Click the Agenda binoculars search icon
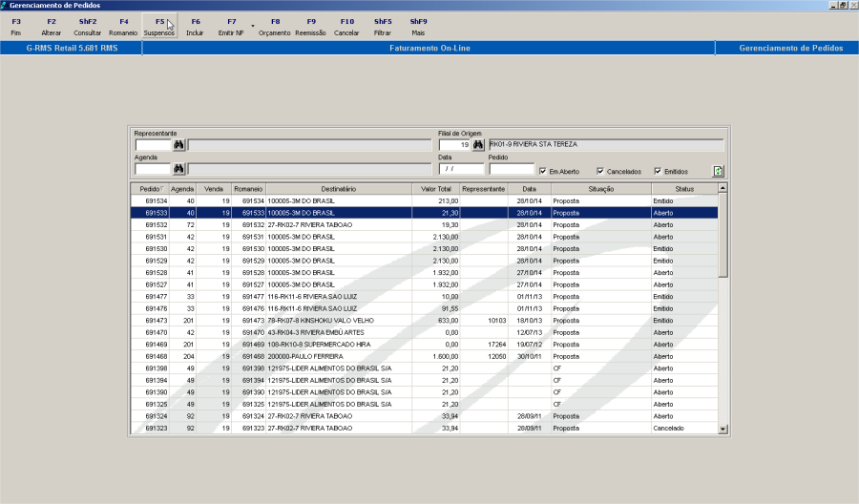The height and width of the screenshot is (504, 859). point(178,169)
